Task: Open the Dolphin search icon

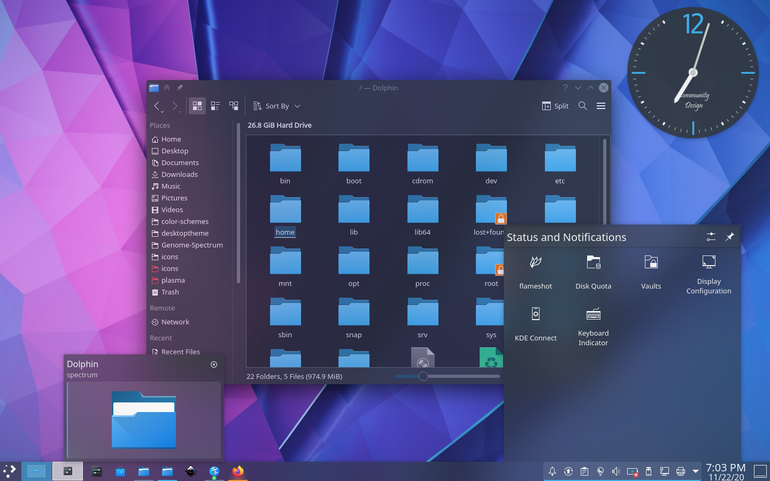Action: click(x=582, y=106)
